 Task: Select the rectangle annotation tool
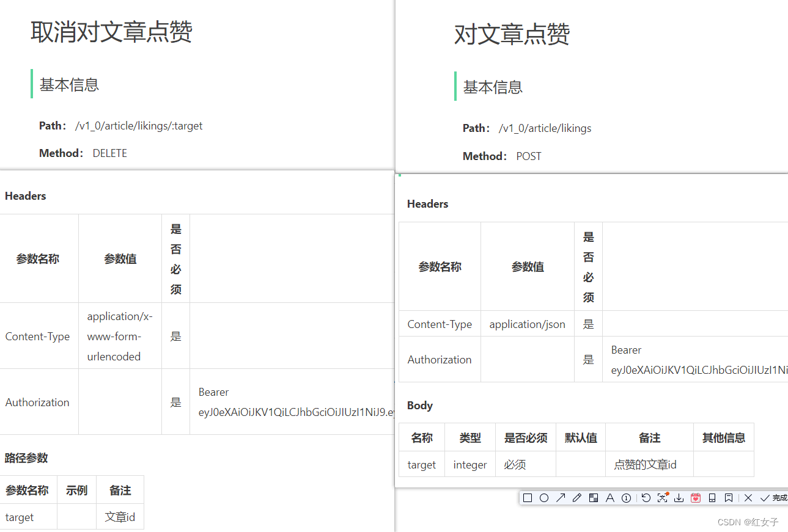(x=528, y=498)
